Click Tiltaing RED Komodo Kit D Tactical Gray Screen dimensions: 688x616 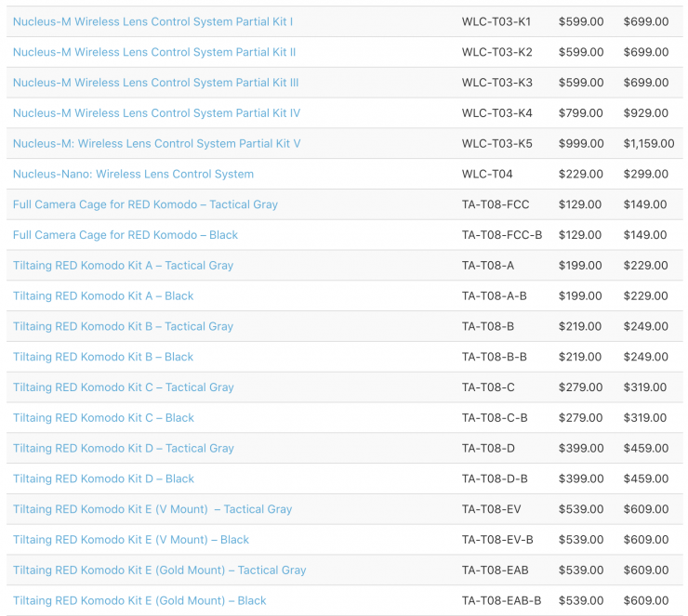(x=123, y=448)
